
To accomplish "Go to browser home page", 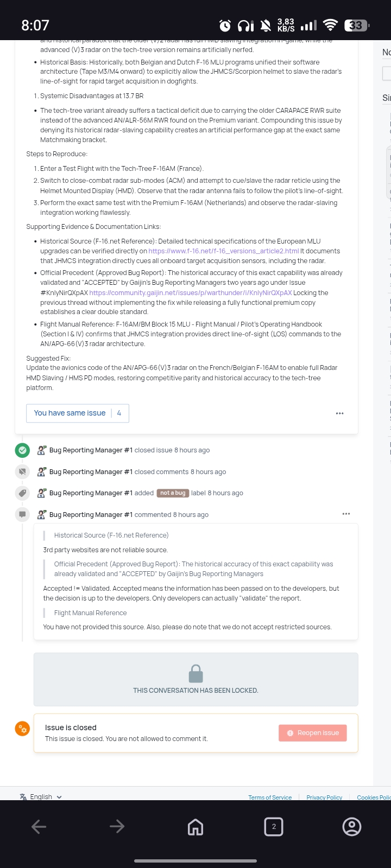I will [x=195, y=826].
